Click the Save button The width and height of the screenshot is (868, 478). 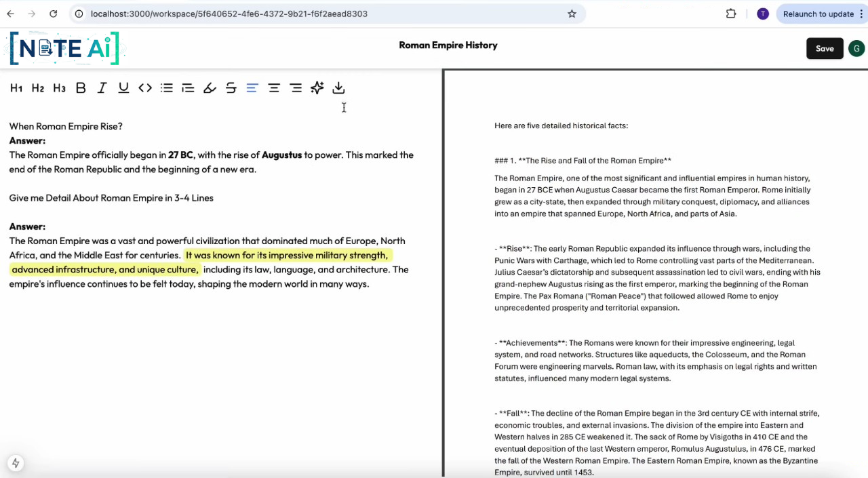(x=825, y=48)
